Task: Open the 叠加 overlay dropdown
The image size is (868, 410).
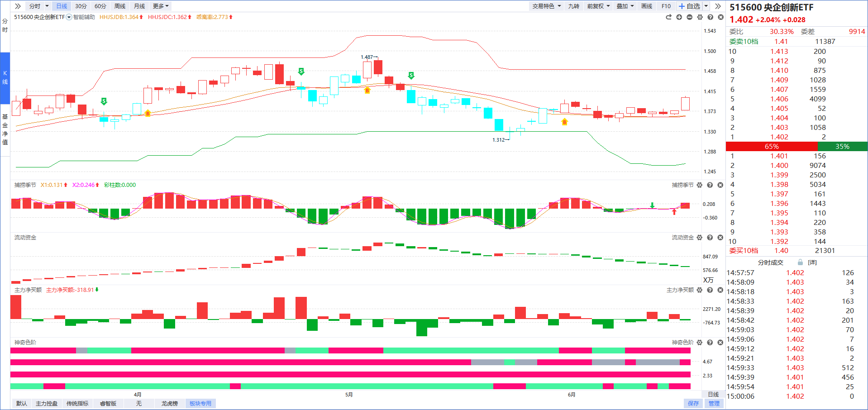Action: pos(625,6)
